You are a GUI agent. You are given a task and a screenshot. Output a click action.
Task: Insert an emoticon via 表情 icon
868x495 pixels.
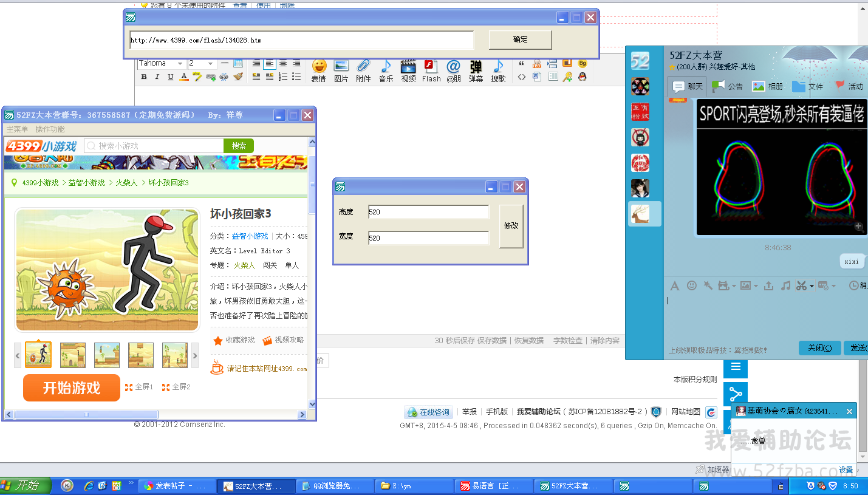point(319,70)
